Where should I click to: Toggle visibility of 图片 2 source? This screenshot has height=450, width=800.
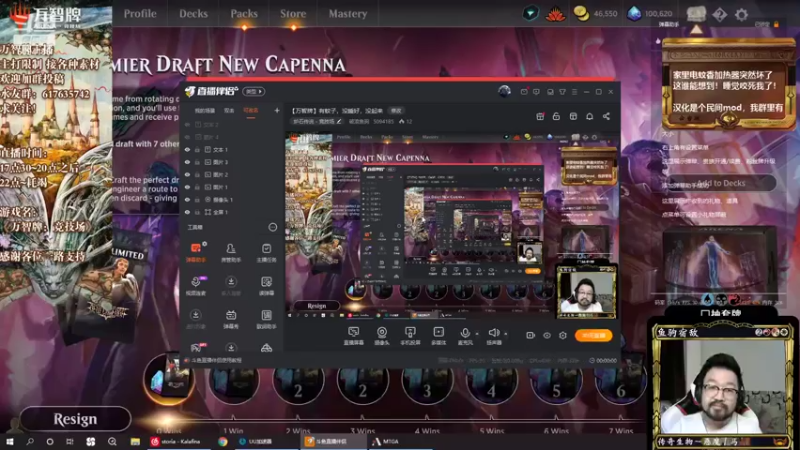pos(187,174)
